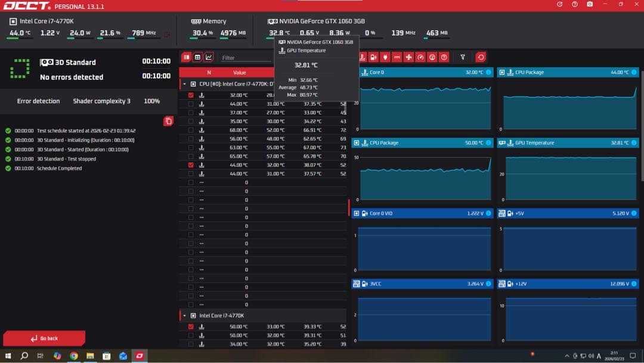Collapse the lower Intel Core i7-4770K section

(x=184, y=315)
